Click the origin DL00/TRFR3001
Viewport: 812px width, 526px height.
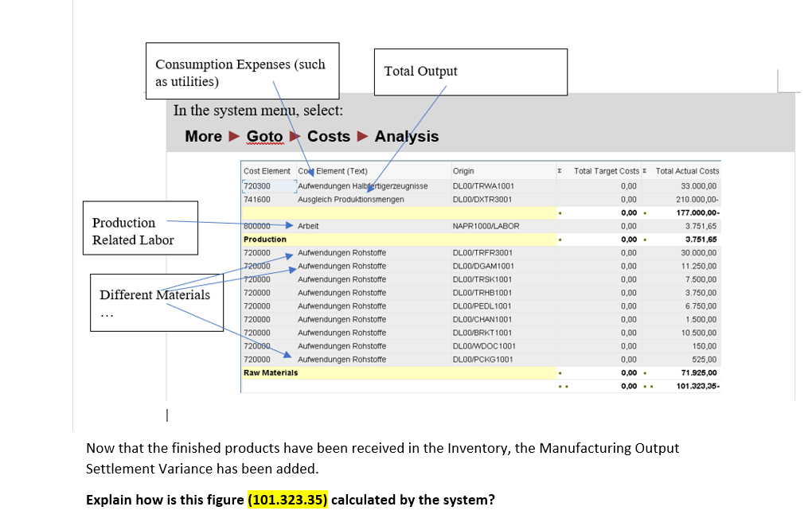click(x=482, y=252)
